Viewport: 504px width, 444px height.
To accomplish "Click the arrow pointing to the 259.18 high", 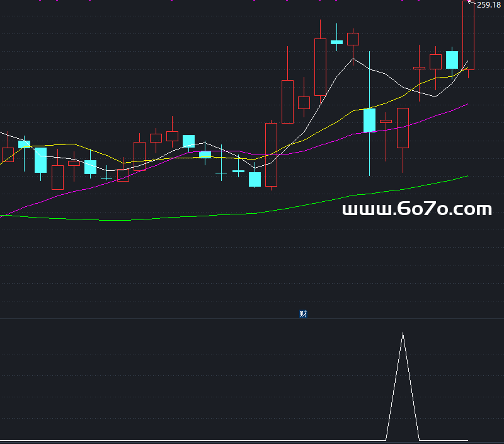I will tap(471, 3).
